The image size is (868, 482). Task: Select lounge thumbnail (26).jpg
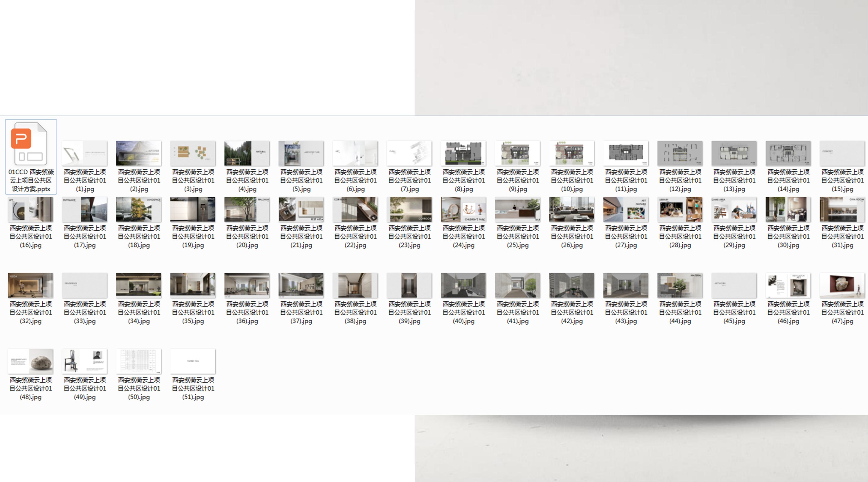pyautogui.click(x=572, y=210)
